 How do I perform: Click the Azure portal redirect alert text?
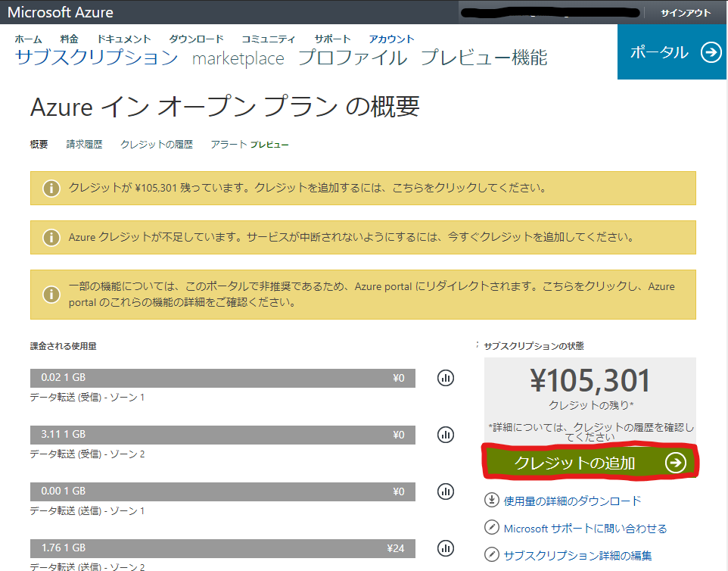372,294
